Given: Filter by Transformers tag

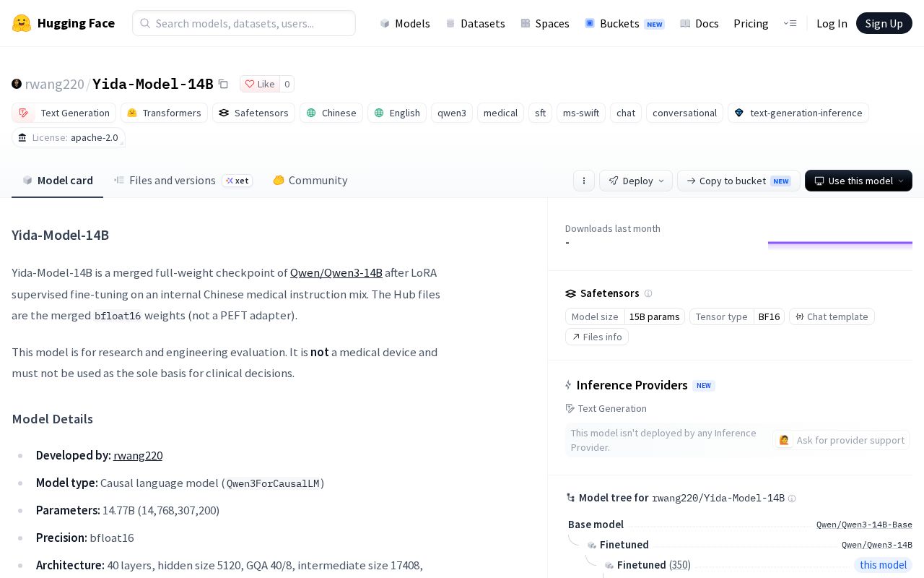Looking at the screenshot, I should coord(164,113).
